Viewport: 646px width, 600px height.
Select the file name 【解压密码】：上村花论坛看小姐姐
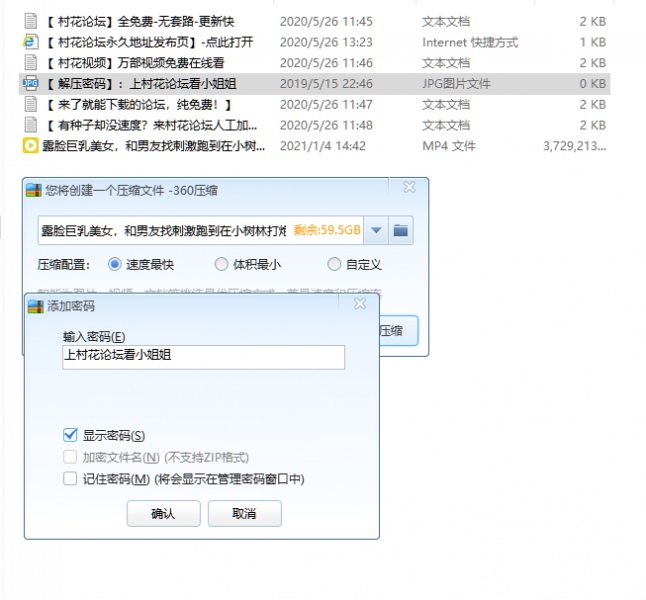point(141,84)
